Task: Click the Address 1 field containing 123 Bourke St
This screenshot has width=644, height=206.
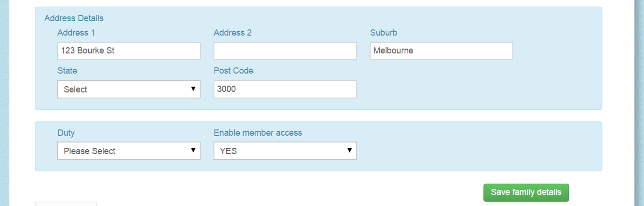Action: tap(129, 51)
